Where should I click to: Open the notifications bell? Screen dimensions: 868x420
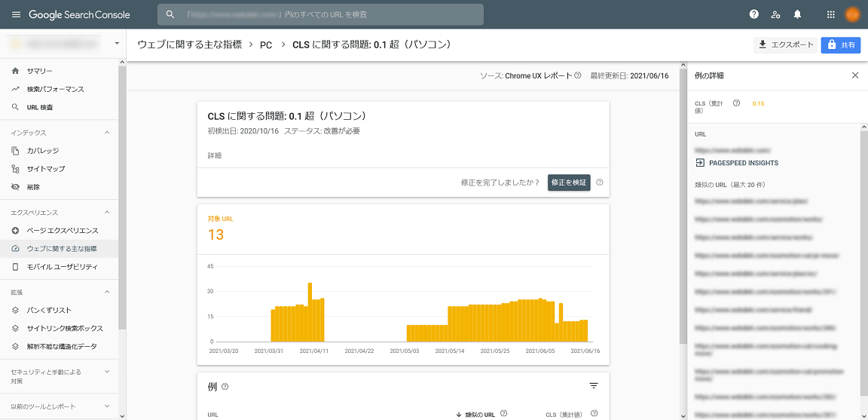797,14
